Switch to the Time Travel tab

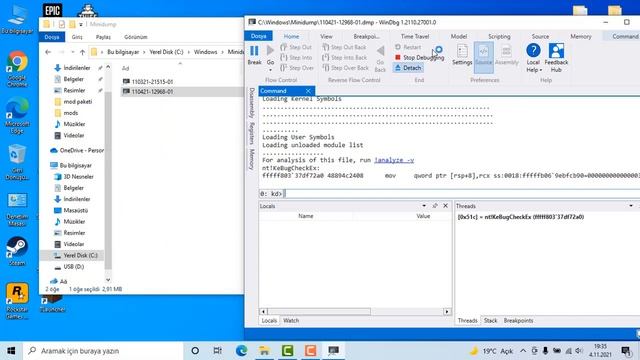click(x=415, y=36)
